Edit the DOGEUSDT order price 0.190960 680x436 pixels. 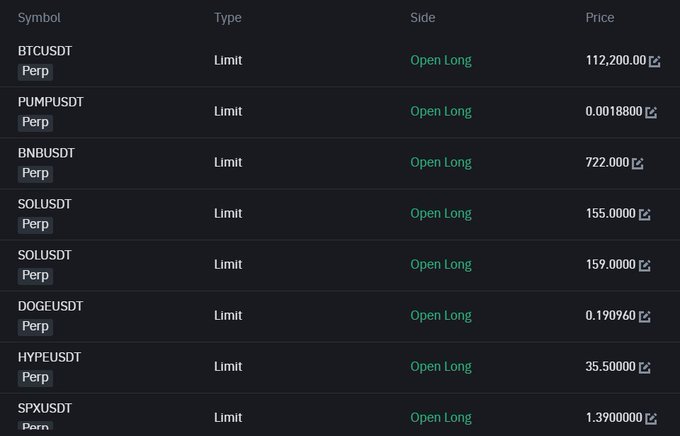(x=644, y=316)
